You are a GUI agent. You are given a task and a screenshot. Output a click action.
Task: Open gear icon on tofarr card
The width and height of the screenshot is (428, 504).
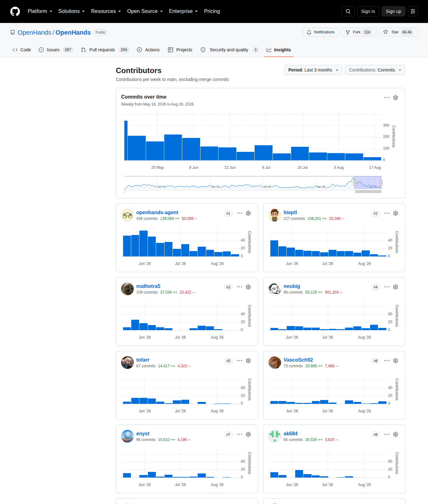(248, 361)
